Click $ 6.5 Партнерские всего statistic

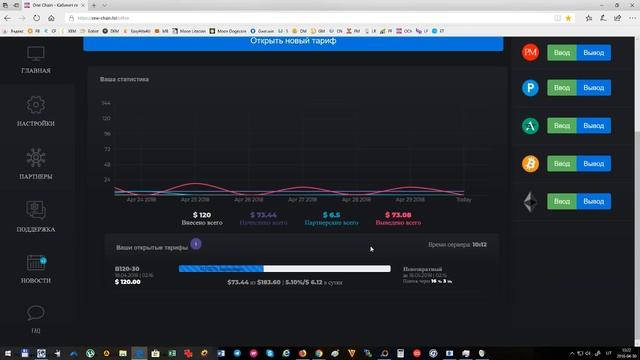(x=331, y=218)
